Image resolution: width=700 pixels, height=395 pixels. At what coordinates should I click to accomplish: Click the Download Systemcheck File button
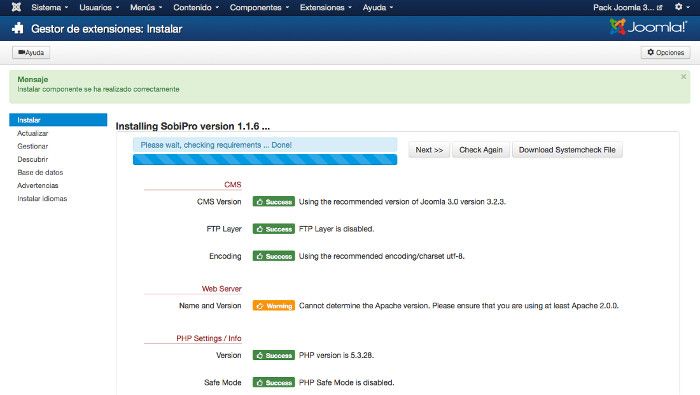pyautogui.click(x=567, y=150)
